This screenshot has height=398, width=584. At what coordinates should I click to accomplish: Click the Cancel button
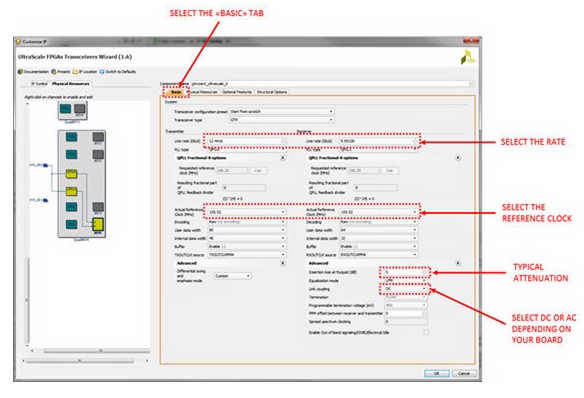(x=463, y=373)
